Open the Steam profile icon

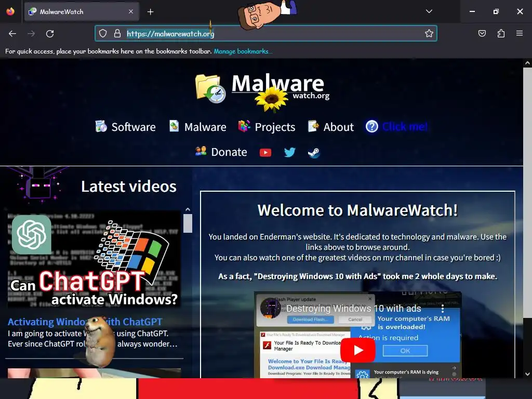pyautogui.click(x=314, y=153)
